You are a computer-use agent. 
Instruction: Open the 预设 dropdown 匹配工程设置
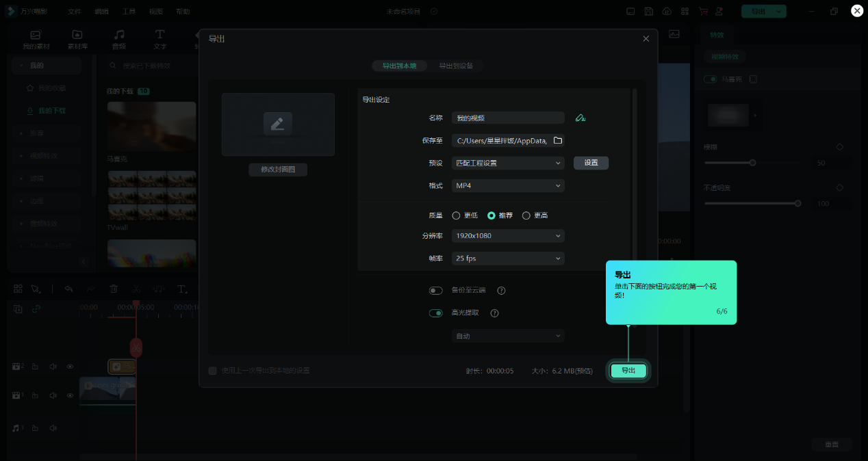coord(508,163)
